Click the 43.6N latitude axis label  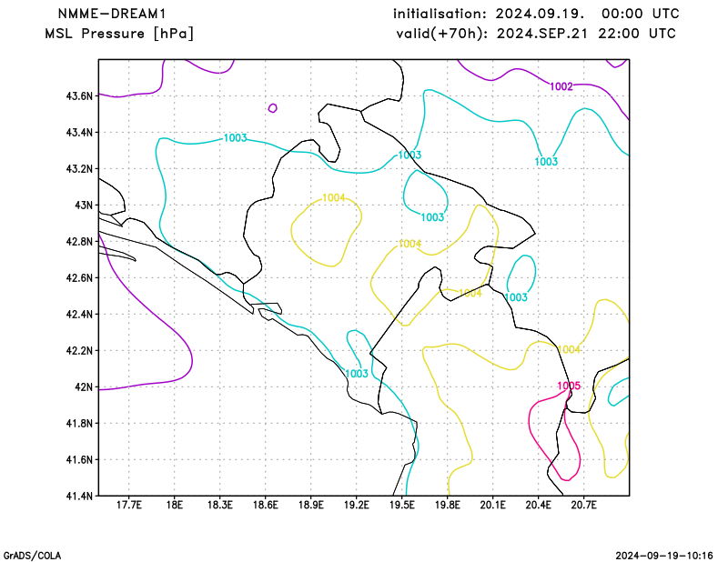(x=80, y=96)
